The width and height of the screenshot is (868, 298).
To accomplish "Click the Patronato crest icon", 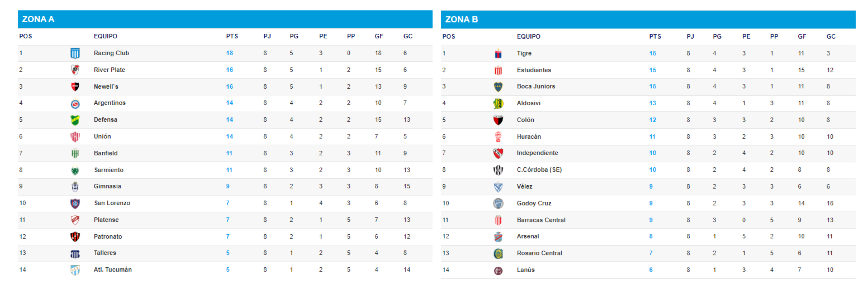I will click(x=75, y=237).
